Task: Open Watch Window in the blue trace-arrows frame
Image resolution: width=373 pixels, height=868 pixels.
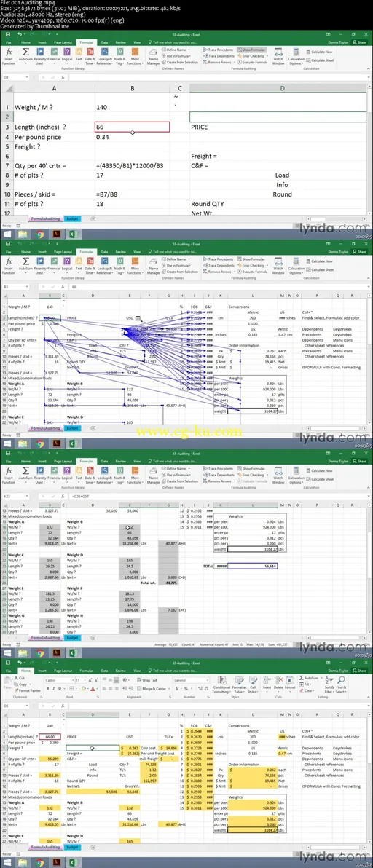Action: [x=278, y=266]
